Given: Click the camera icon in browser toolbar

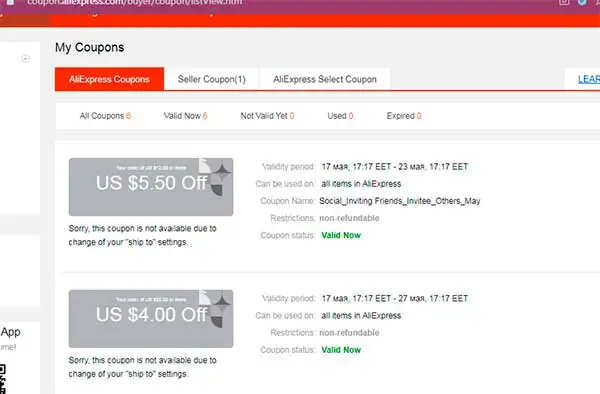Looking at the screenshot, I should 564,2.
